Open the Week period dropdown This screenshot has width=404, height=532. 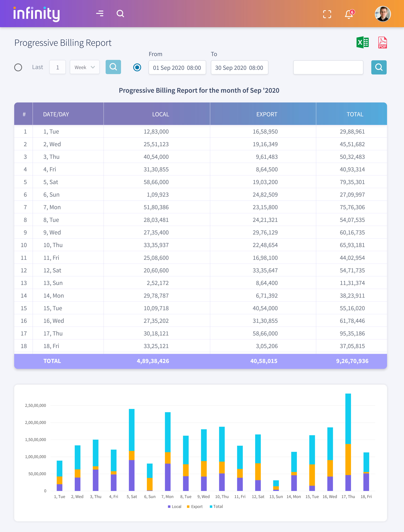tap(85, 67)
